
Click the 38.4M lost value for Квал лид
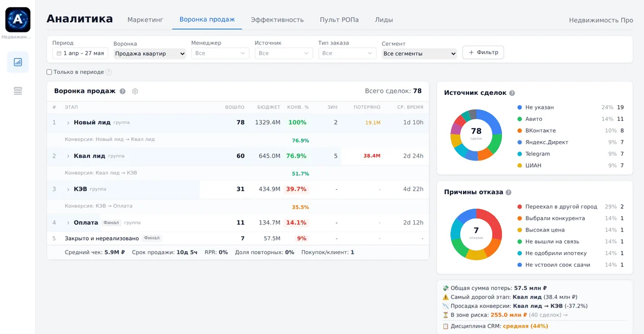click(x=372, y=156)
